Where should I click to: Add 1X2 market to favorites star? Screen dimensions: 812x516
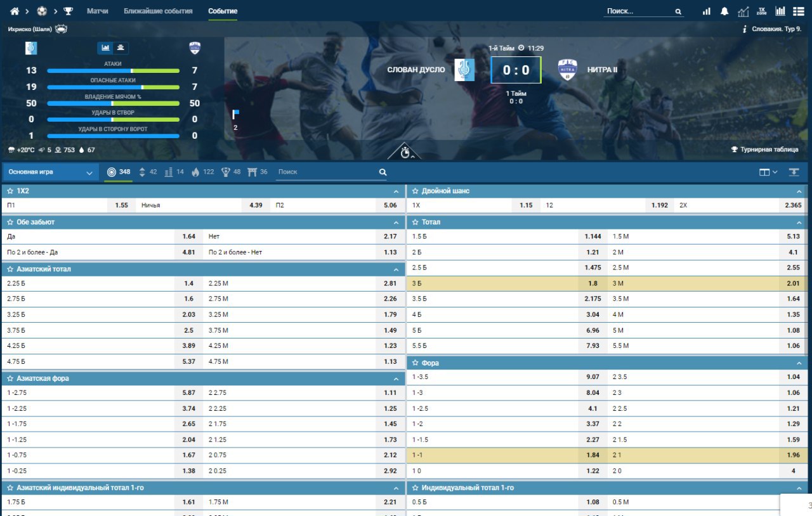coord(10,191)
